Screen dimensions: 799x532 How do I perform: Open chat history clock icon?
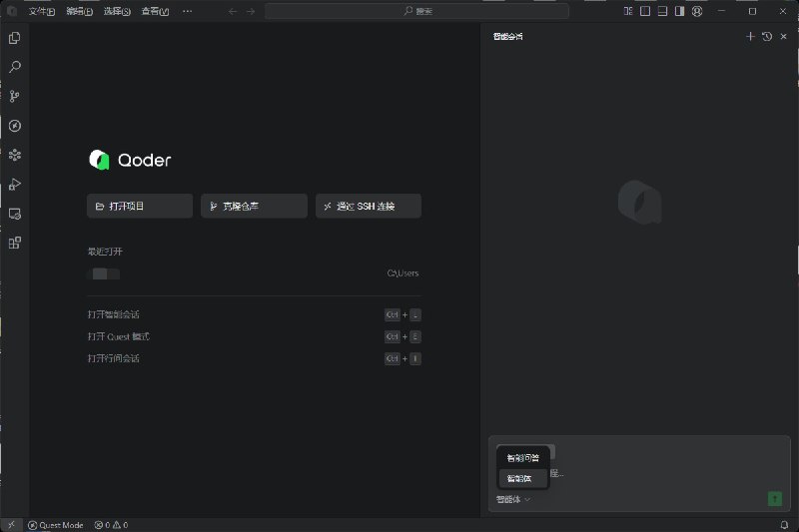766,37
